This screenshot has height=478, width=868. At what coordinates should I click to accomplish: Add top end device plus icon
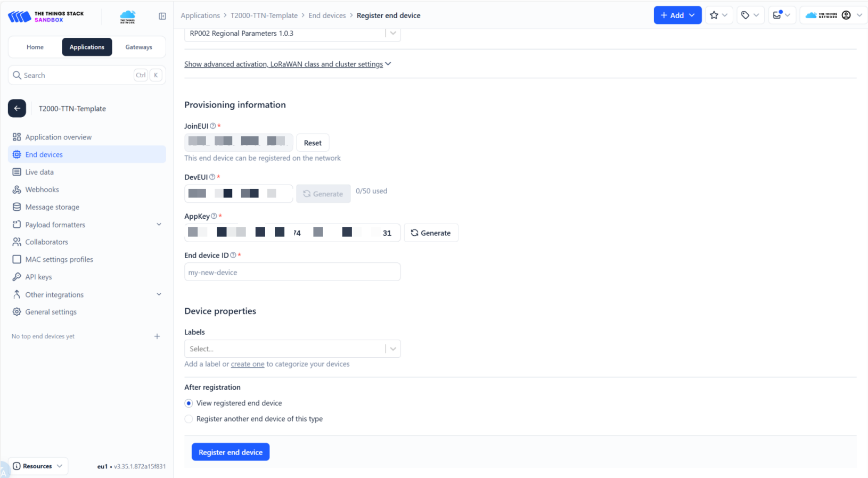(x=157, y=336)
